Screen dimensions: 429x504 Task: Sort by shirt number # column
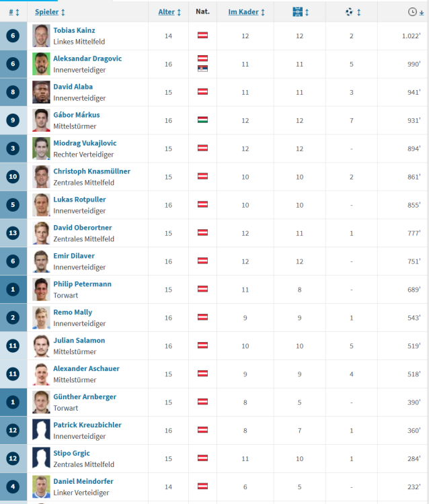click(x=13, y=12)
